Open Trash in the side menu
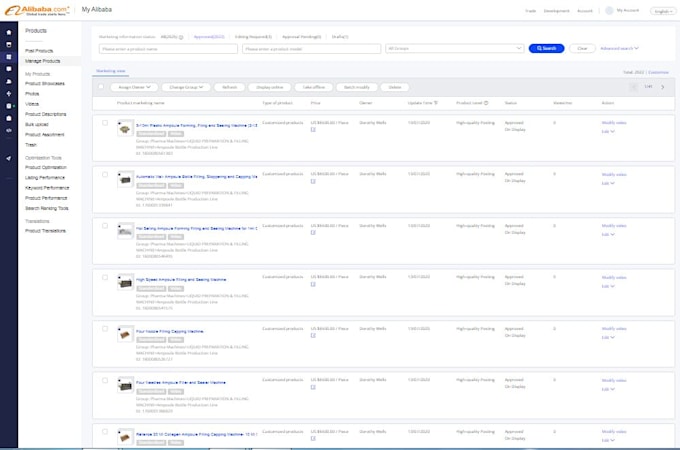Screen dimensions: 680x450 (x=31, y=145)
